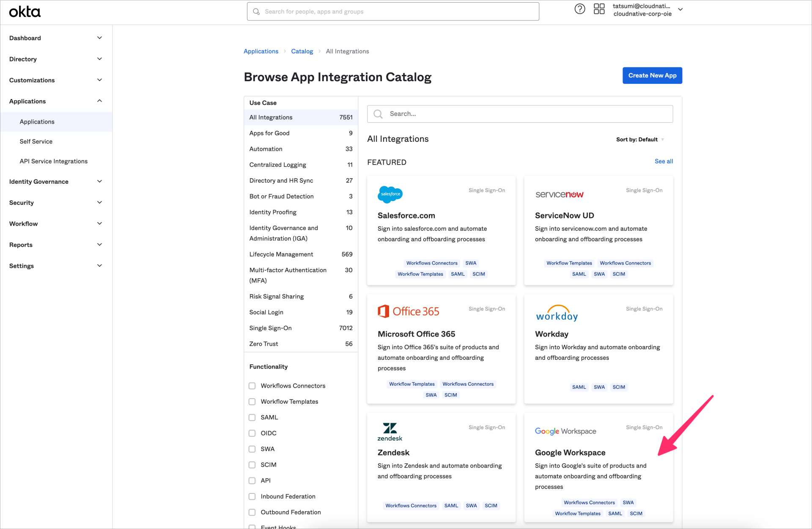Click the Okta logo in top left
The height and width of the screenshot is (529, 812).
(25, 11)
